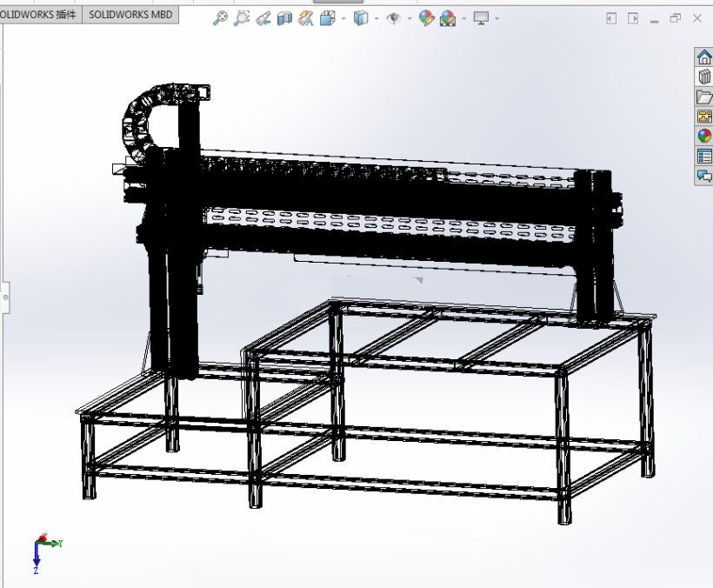
Task: Open Custom Properties list icon in task pane
Action: [704, 156]
